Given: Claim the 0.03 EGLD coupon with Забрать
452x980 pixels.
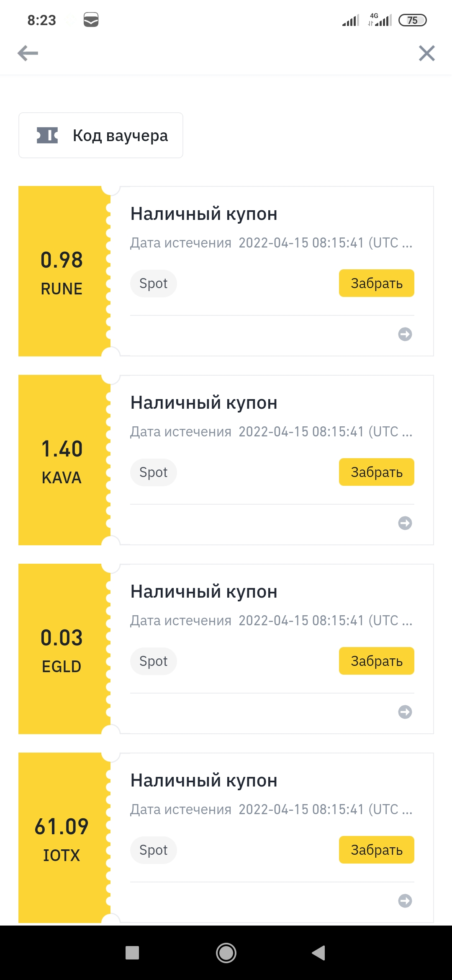Looking at the screenshot, I should point(376,661).
